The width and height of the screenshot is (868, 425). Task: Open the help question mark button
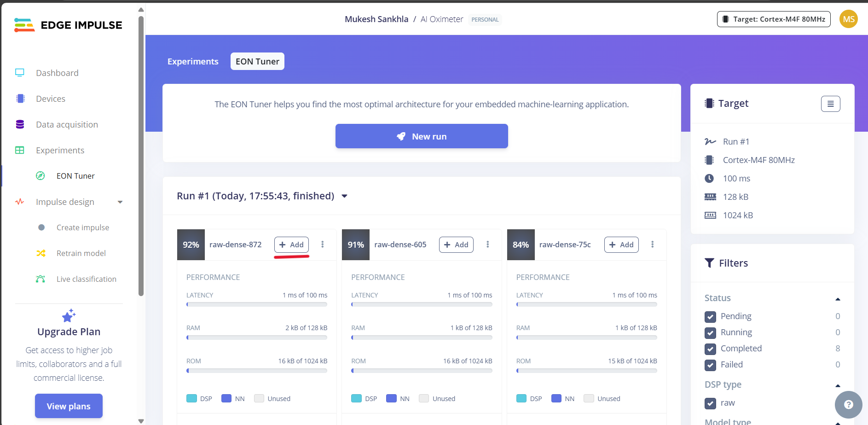click(849, 405)
